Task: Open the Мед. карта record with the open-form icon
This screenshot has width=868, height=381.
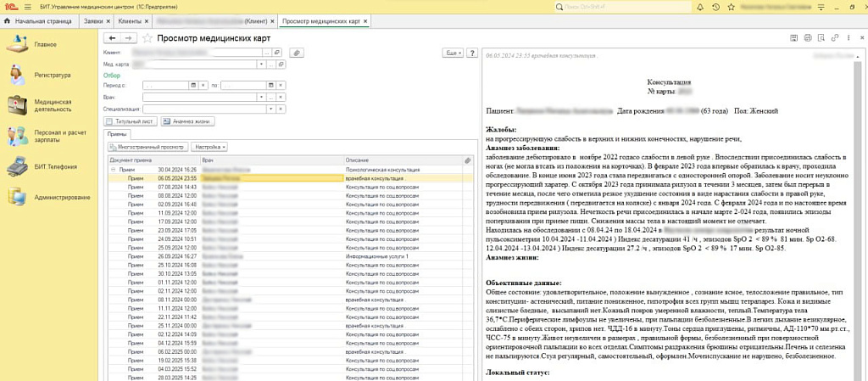Action: click(281, 64)
